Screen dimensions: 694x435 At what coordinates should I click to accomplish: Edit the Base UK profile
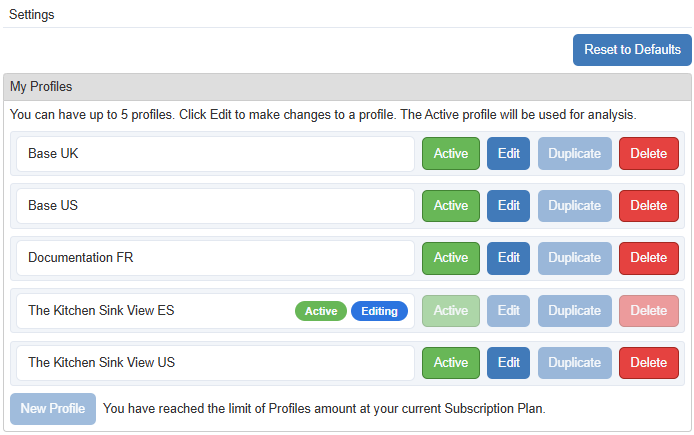click(509, 154)
